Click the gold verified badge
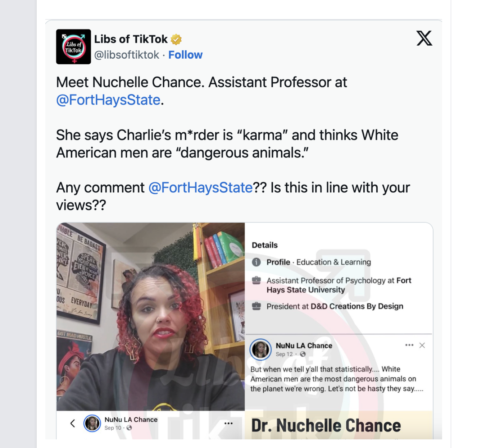 click(x=176, y=39)
